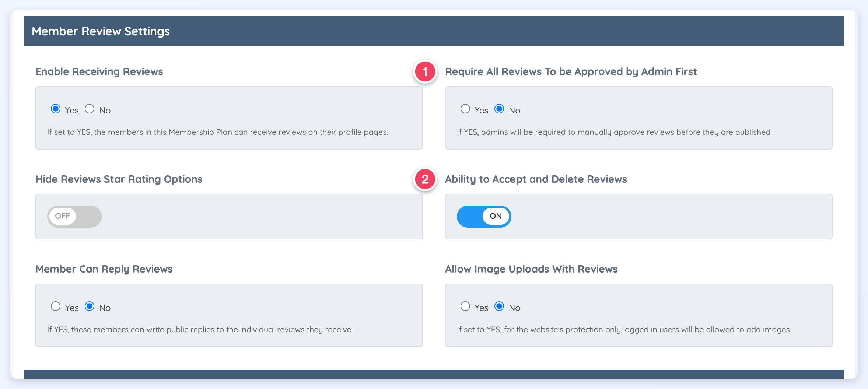Click the Member Review Settings header

[101, 31]
